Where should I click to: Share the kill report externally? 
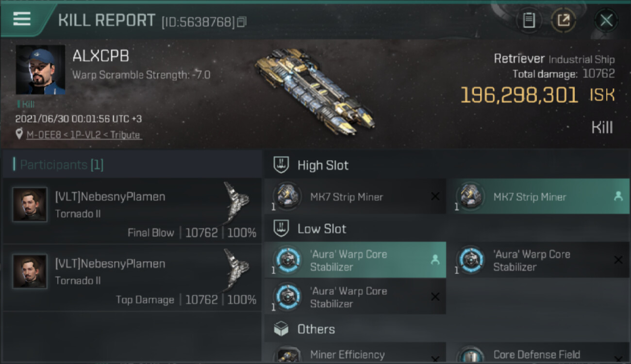563,20
